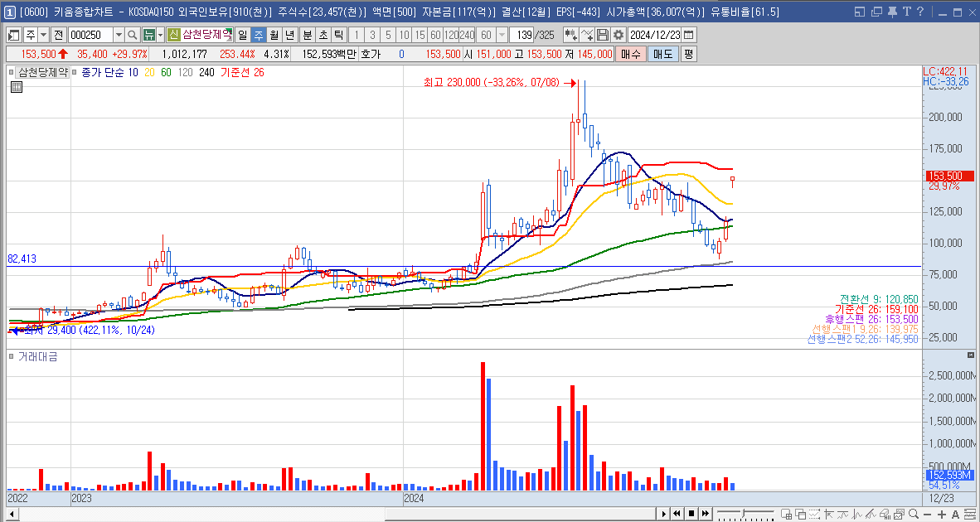Click the 평 button next to 매도

click(x=689, y=55)
